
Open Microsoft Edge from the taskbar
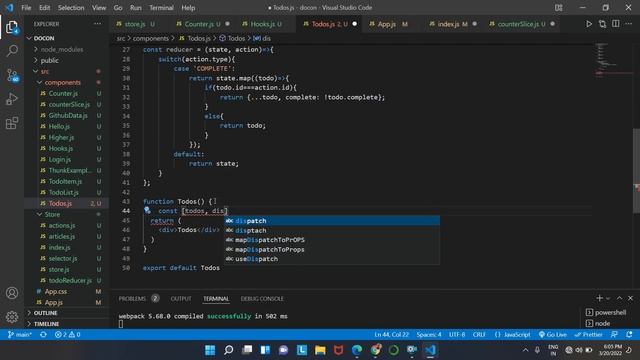pos(357,350)
